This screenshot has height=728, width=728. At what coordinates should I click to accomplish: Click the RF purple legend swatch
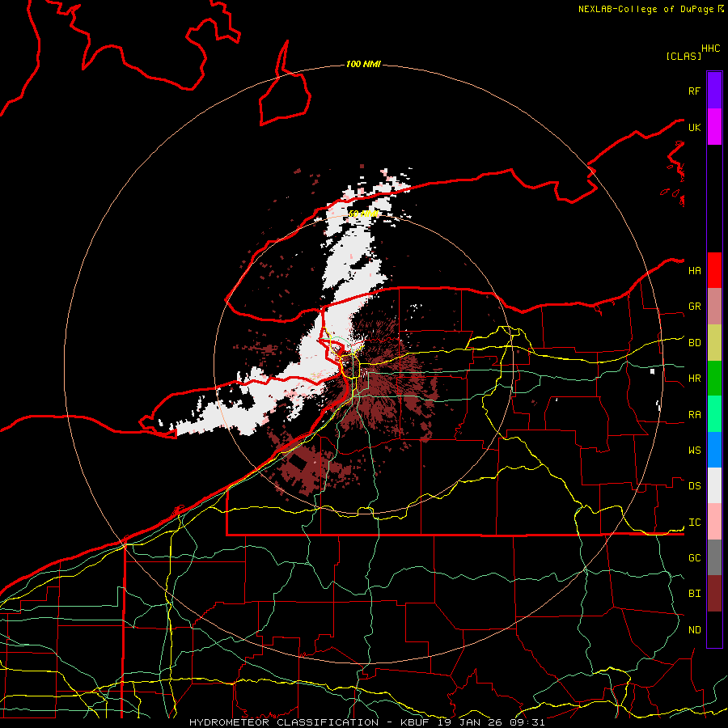coord(714,91)
